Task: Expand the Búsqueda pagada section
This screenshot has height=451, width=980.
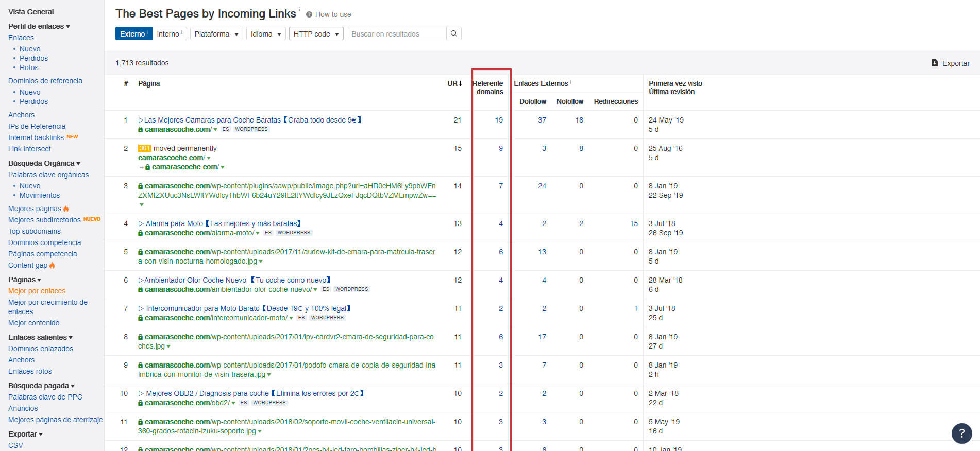Action: [42, 386]
